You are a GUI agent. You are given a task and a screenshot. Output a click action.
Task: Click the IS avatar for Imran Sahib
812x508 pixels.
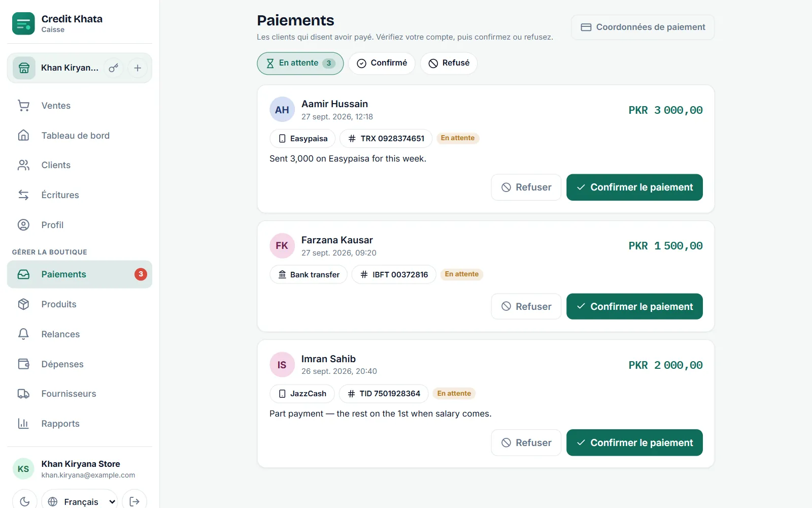pos(282,365)
